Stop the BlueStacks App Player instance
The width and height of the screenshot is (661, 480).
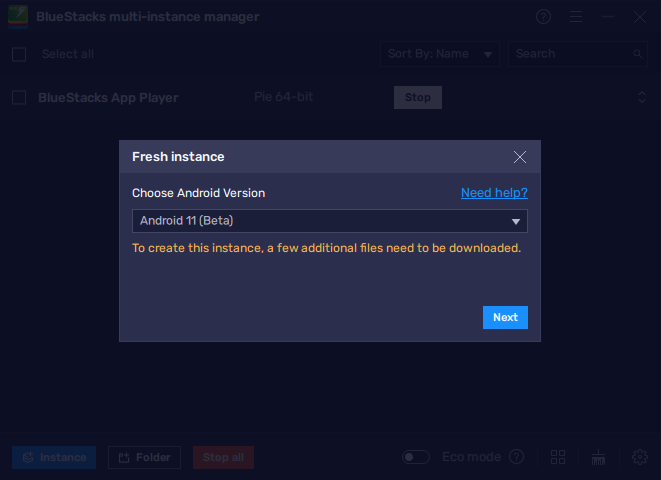coord(418,97)
